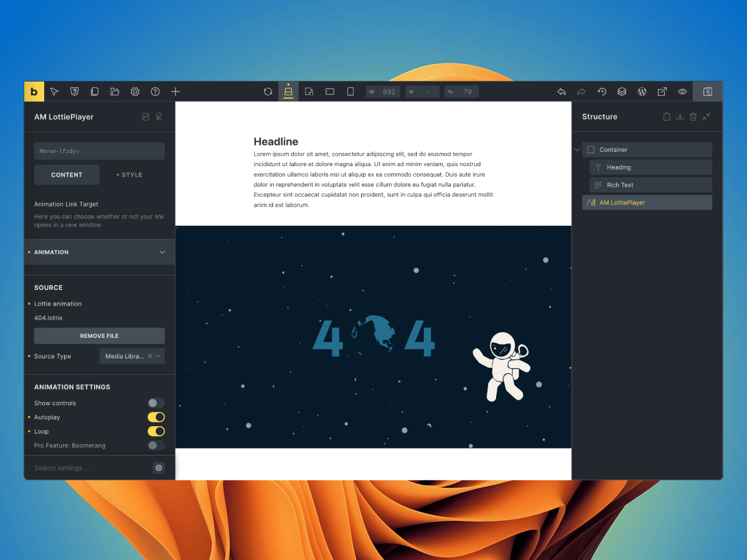747x560 pixels.
Task: Select Rich Text in Structure panel
Action: [651, 185]
